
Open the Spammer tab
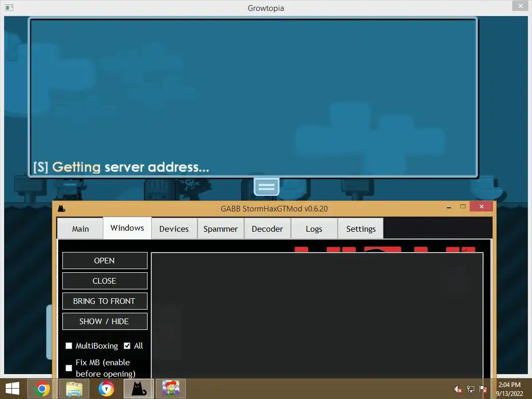[220, 229]
